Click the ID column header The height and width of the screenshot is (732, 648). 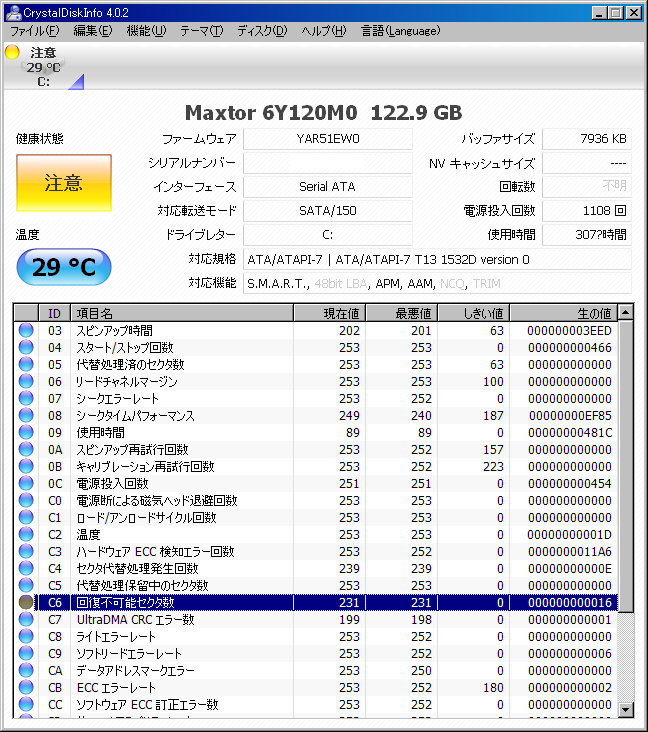[x=54, y=313]
